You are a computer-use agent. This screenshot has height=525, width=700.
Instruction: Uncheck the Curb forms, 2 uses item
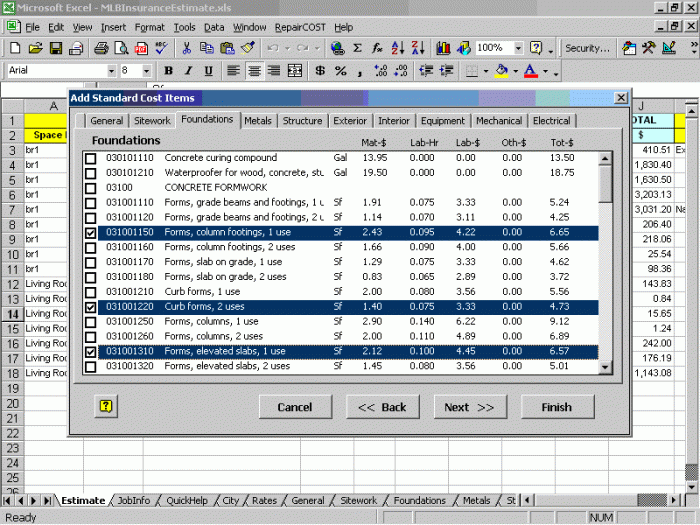91,308
